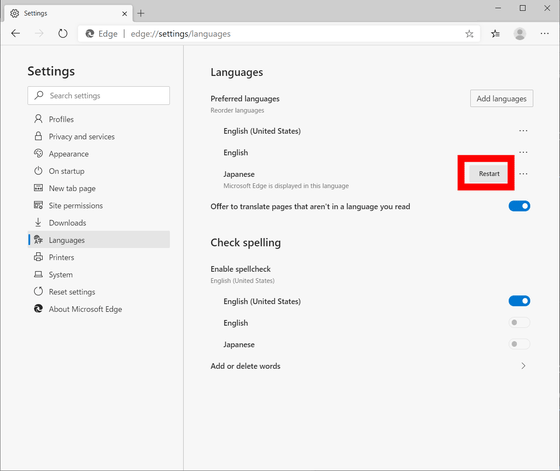Click the Appearance palette icon

point(38,154)
